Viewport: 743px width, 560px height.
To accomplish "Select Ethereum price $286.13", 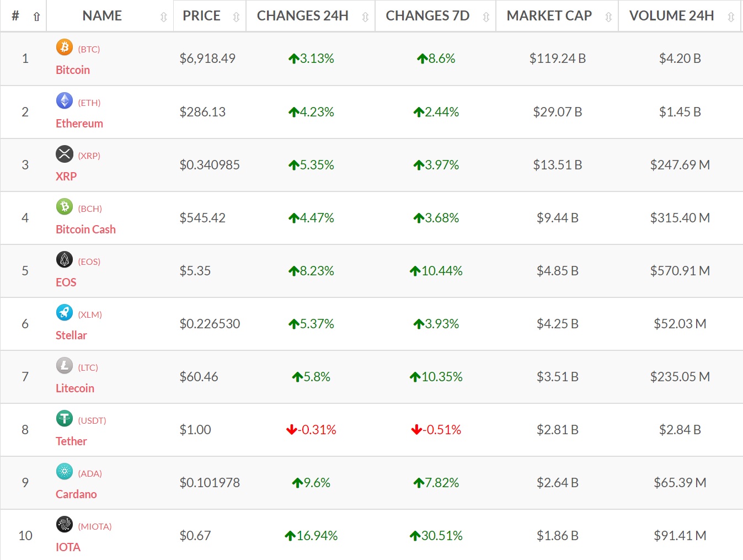I will [x=202, y=112].
